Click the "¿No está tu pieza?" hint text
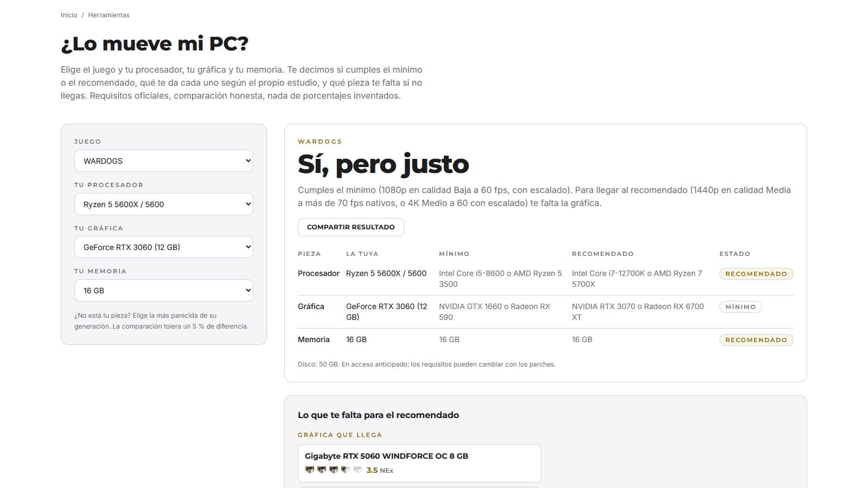The width and height of the screenshot is (868, 488). [x=161, y=321]
